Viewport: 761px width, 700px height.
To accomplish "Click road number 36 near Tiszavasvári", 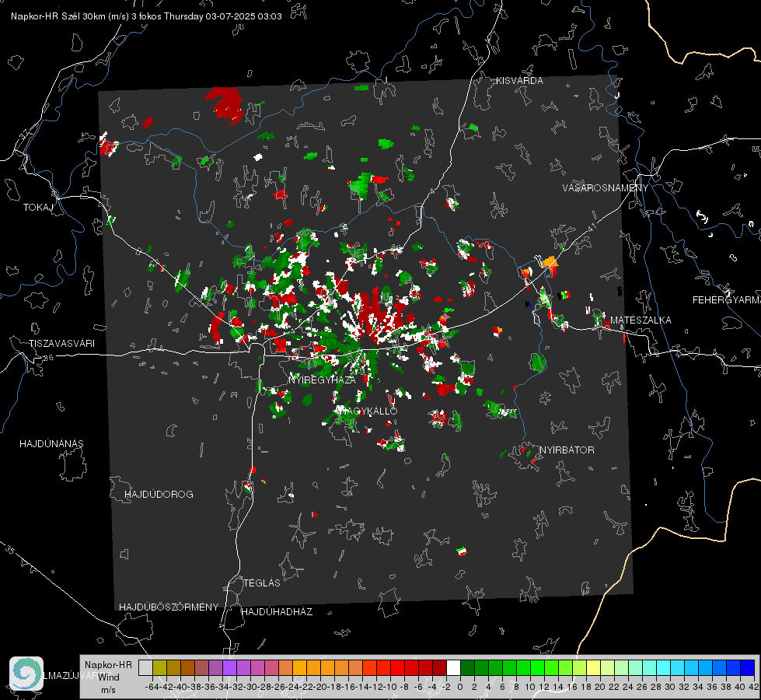I will point(48,358).
